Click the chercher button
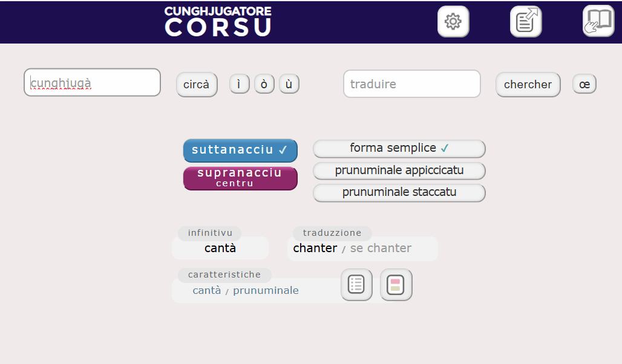 click(x=528, y=85)
